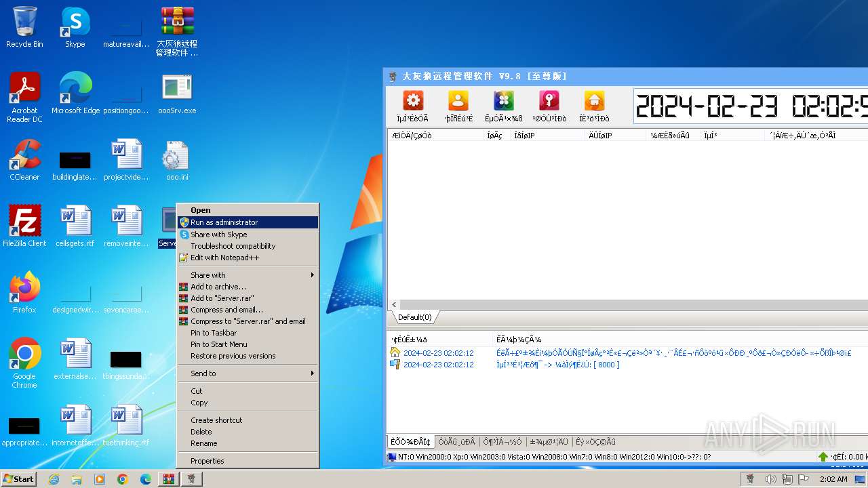The width and height of the screenshot is (868, 488).
Task: Expand the Send to submenu
Action: [248, 373]
